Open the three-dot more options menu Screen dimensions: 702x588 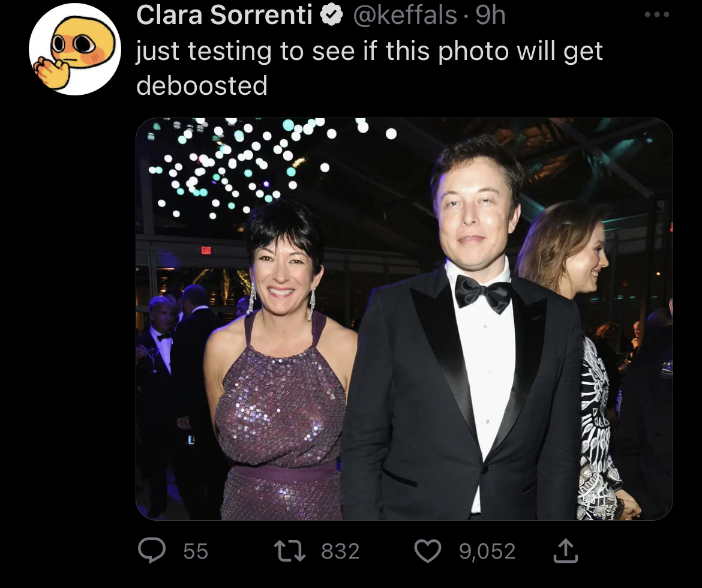click(x=657, y=15)
